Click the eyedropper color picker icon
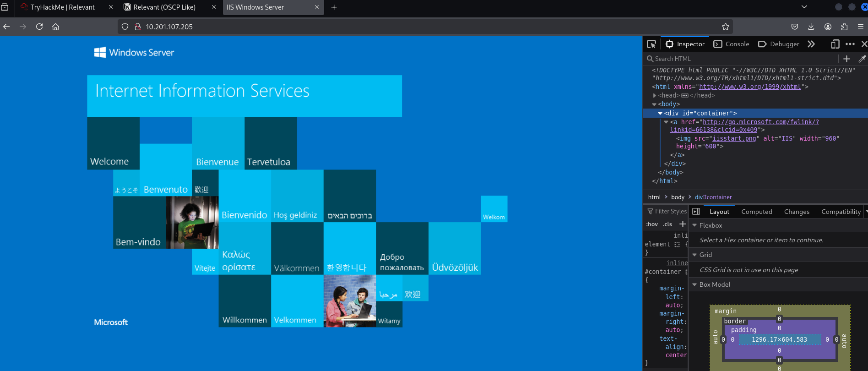Viewport: 868px width, 371px height. tap(862, 59)
